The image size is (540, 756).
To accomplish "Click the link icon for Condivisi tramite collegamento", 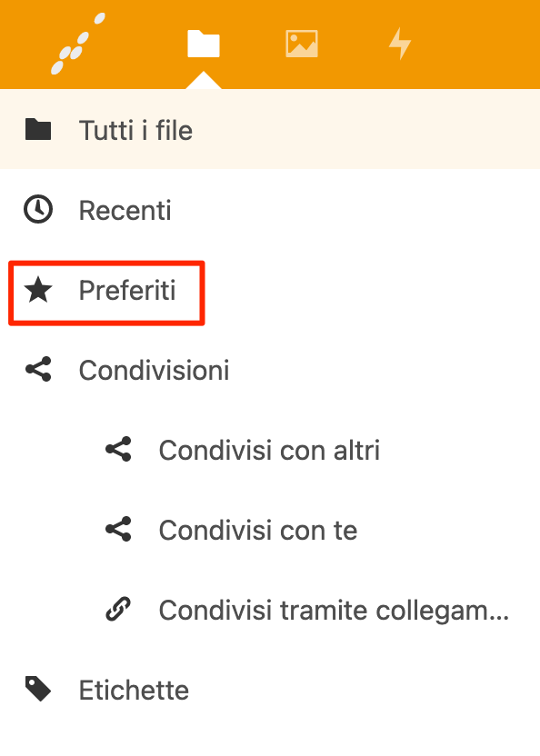I will click(118, 609).
